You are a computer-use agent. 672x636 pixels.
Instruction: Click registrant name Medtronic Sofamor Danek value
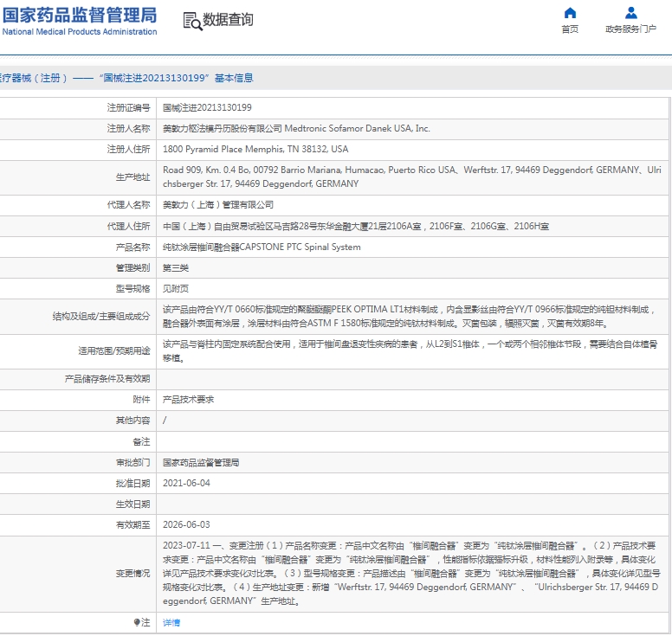coord(296,128)
